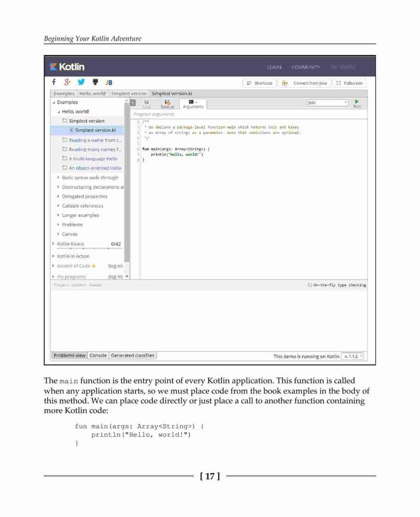Click Project content loaded status text
Viewport: 420px width, 517px height.
click(x=78, y=285)
